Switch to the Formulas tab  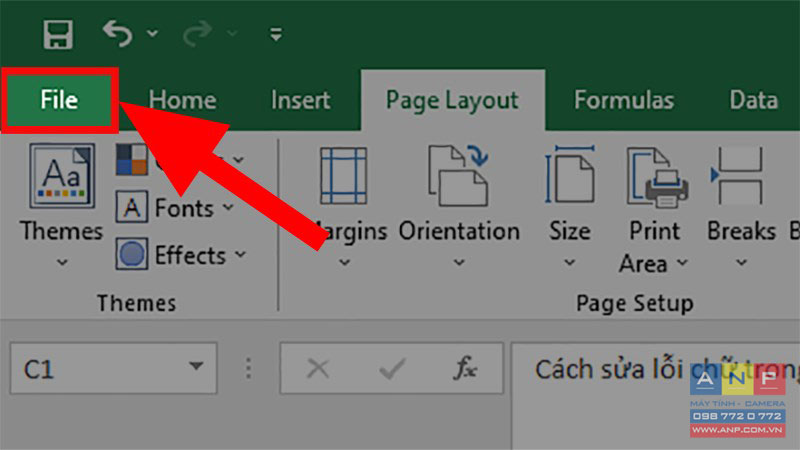tap(624, 100)
